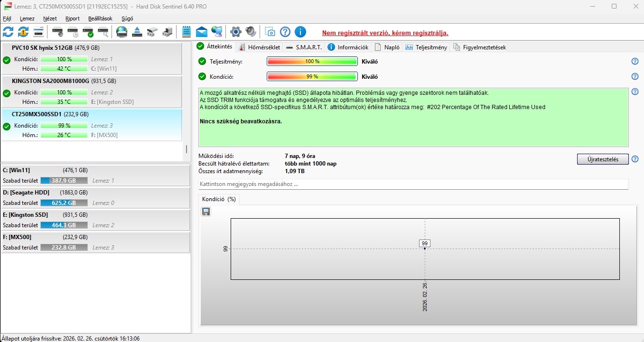The height and width of the screenshot is (342, 644).
Task: Click the globe with monitor network icon
Action: [217, 32]
